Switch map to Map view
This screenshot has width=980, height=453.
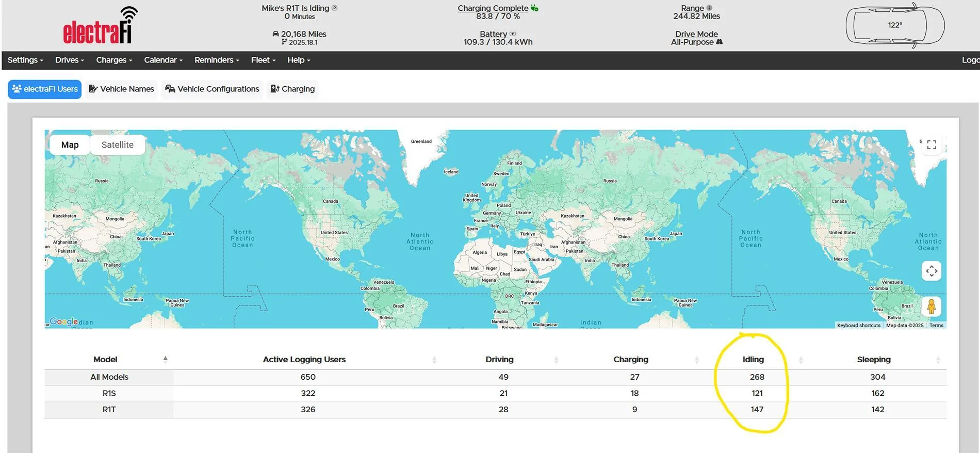click(70, 145)
